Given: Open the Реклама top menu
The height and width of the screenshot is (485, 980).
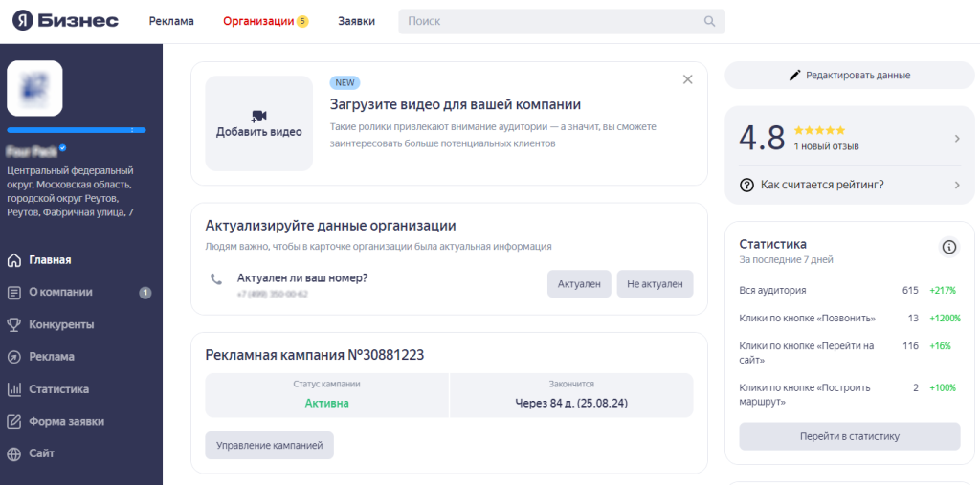Looking at the screenshot, I should point(171,21).
